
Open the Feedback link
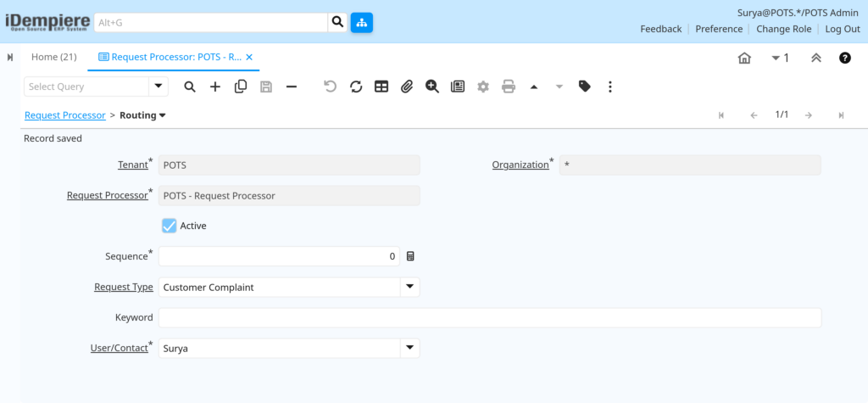[661, 29]
